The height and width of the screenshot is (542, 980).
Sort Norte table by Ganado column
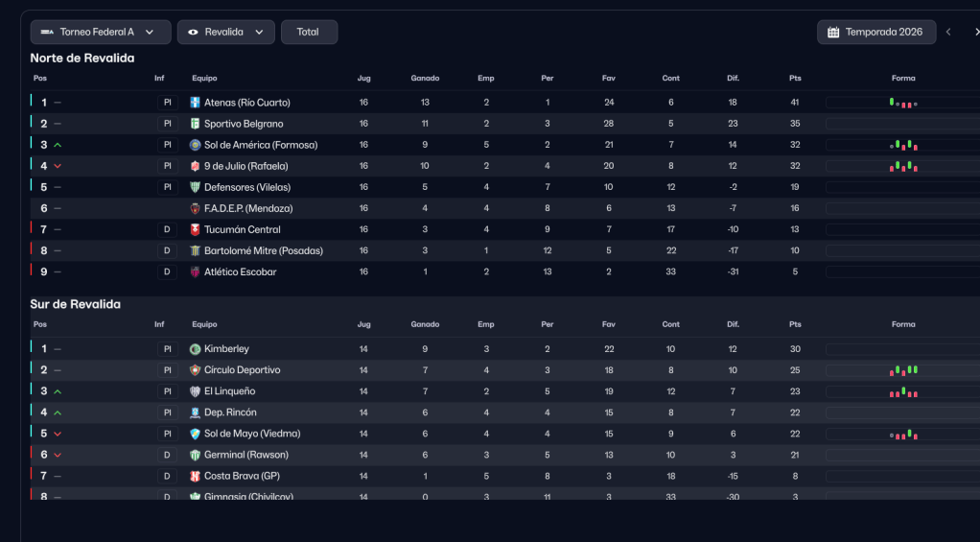pyautogui.click(x=425, y=78)
